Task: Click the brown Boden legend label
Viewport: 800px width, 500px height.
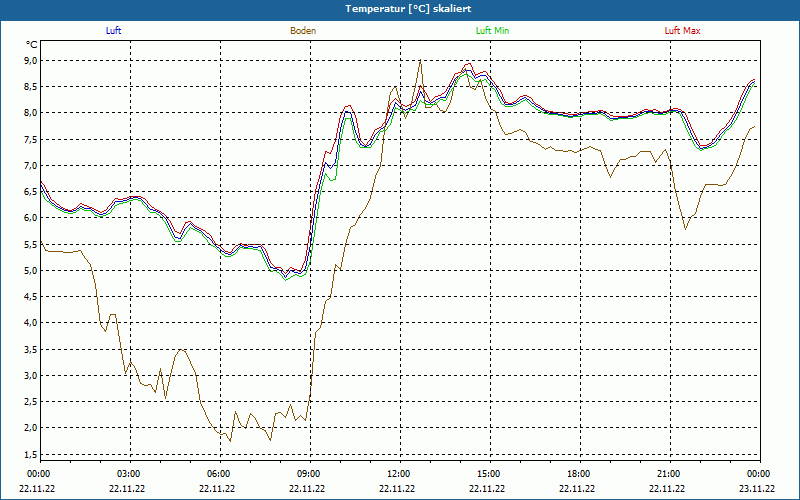Action: click(303, 31)
